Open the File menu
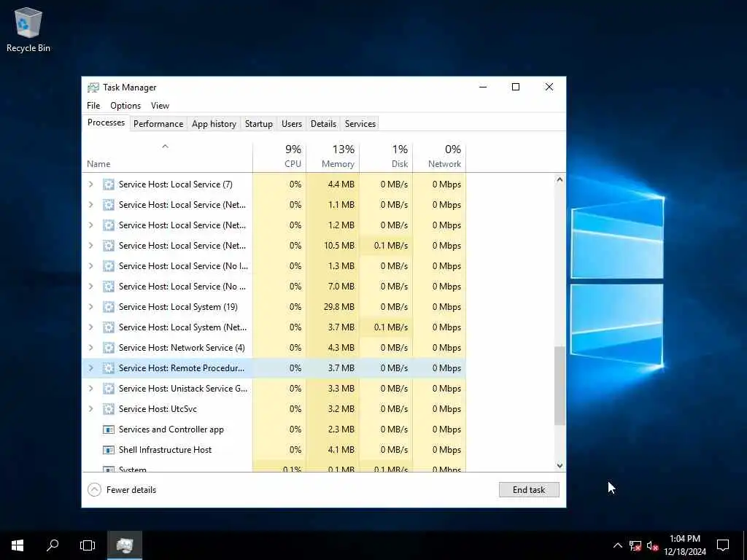Viewport: 747px width, 560px height. click(x=93, y=106)
